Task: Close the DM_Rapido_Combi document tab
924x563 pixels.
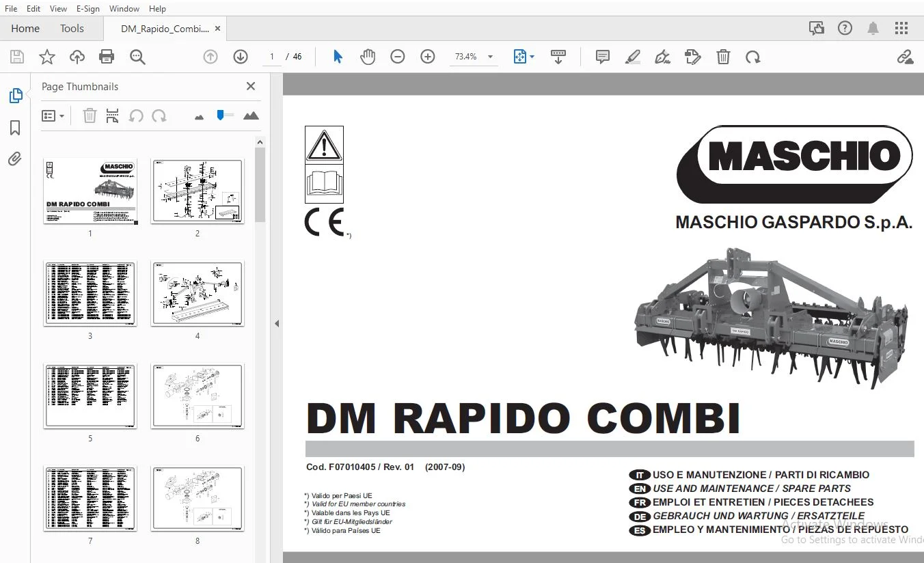Action: [x=217, y=29]
